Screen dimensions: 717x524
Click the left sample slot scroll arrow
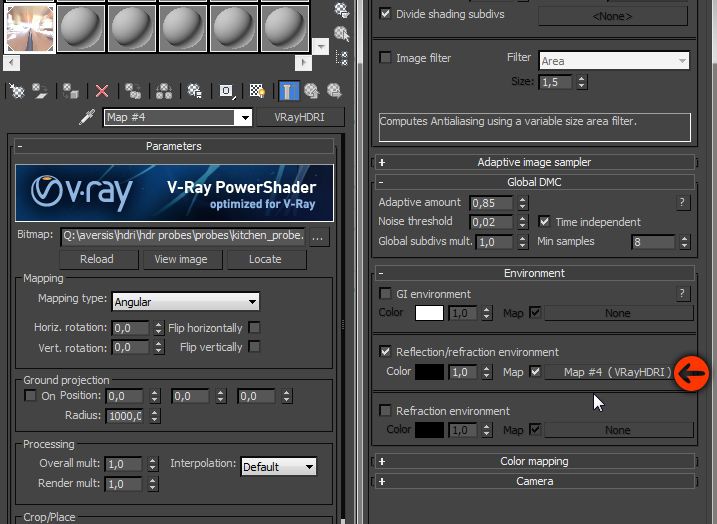11,63
